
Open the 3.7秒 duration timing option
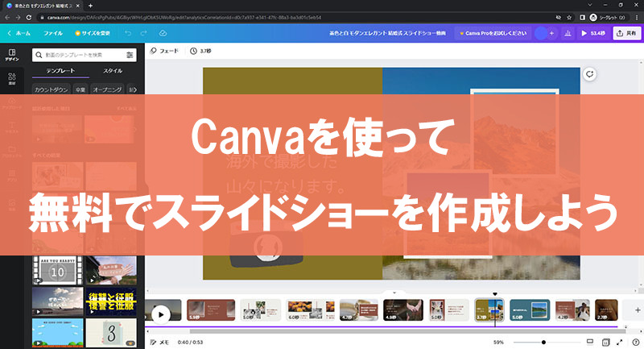click(x=200, y=51)
